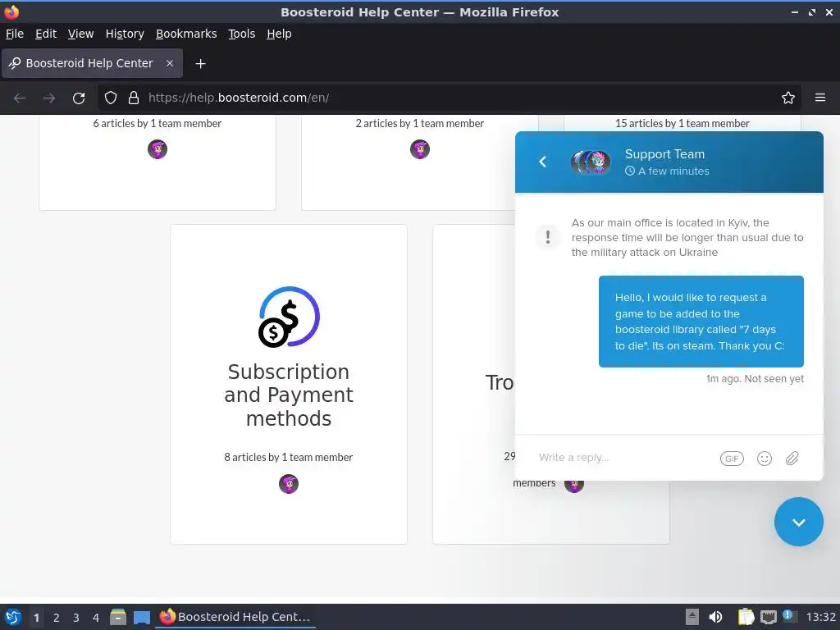Open the emoji picker in chat
This screenshot has height=630, width=840.
click(765, 459)
